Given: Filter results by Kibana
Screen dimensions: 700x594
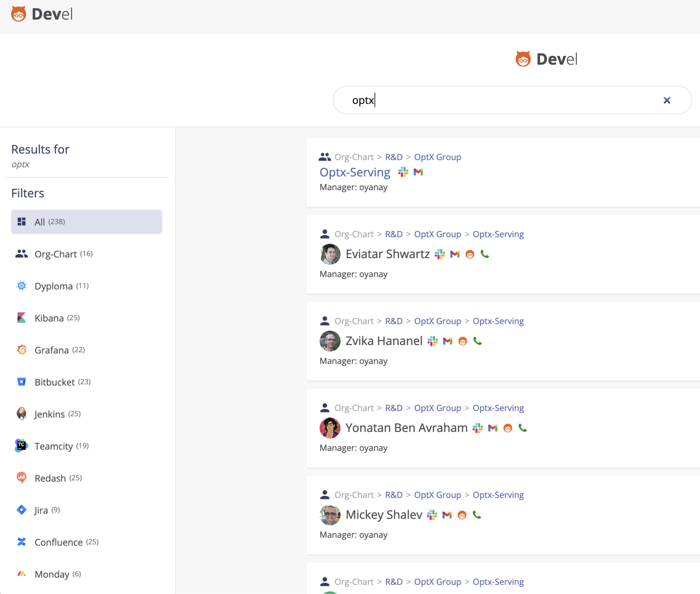Looking at the screenshot, I should 87,318.
